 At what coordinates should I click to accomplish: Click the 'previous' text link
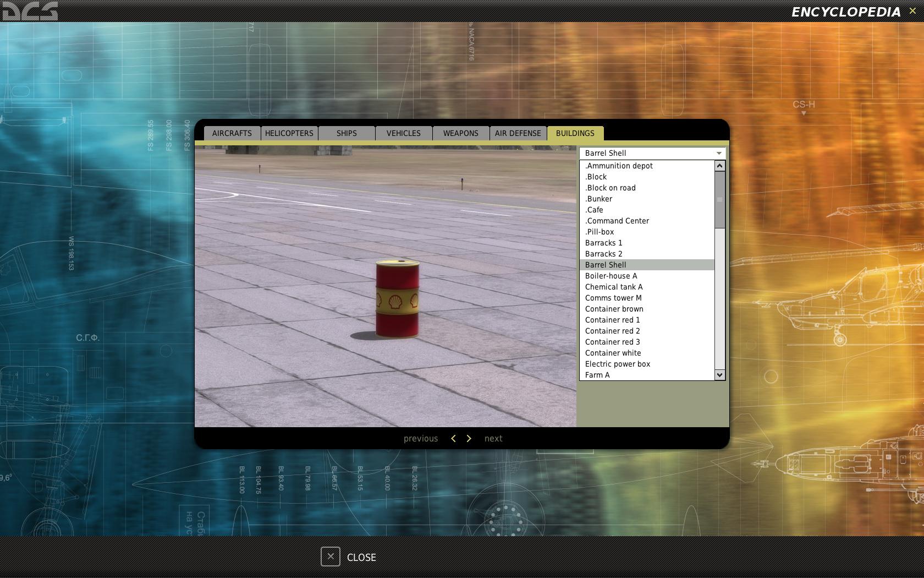(x=421, y=439)
